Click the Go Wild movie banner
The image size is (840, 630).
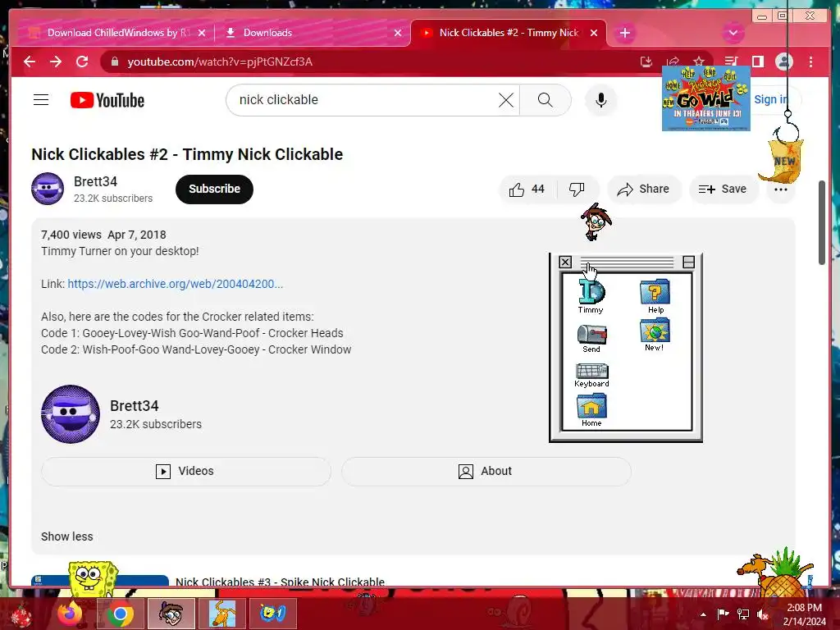706,98
